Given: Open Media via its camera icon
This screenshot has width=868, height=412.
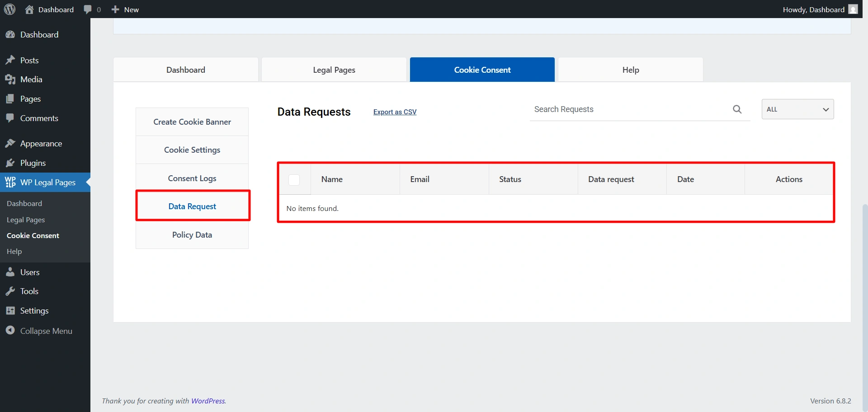Looking at the screenshot, I should [10, 79].
